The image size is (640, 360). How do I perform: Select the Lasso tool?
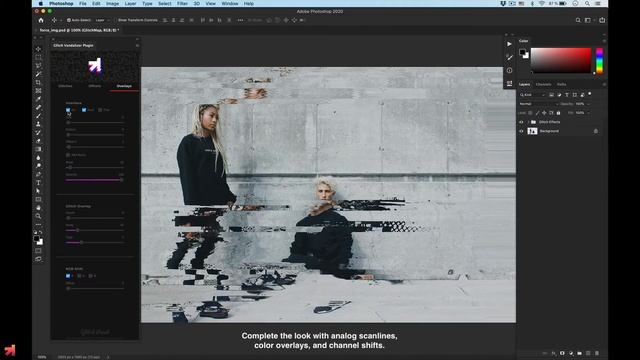tap(38, 66)
